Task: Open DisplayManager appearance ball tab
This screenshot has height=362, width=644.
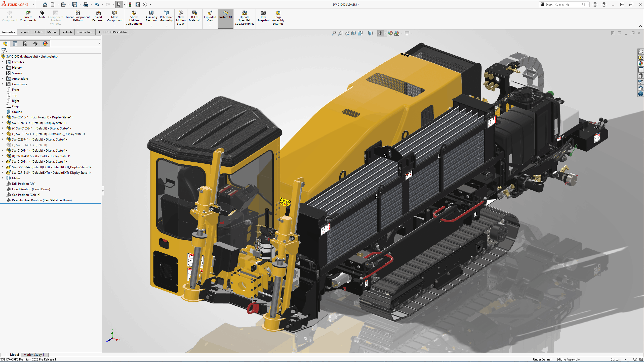Action: point(45,44)
